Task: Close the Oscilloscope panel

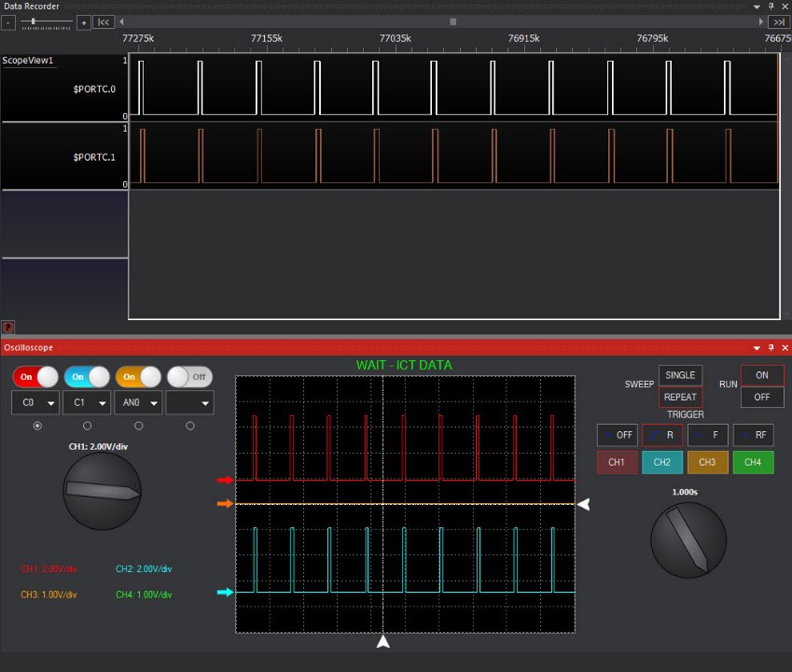Action: pos(785,347)
